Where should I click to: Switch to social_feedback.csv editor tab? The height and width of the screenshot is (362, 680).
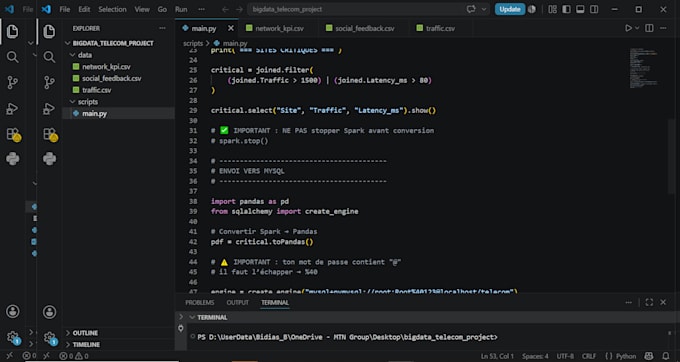[x=364, y=28]
